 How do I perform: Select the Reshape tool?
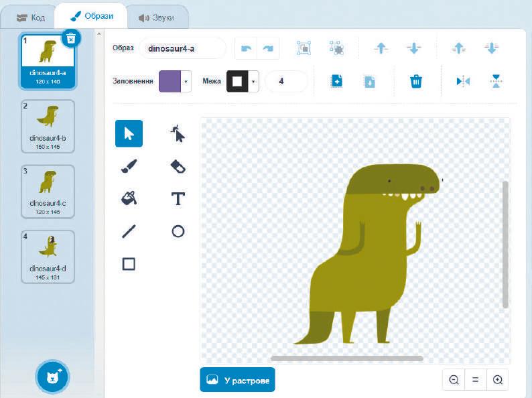(x=178, y=133)
